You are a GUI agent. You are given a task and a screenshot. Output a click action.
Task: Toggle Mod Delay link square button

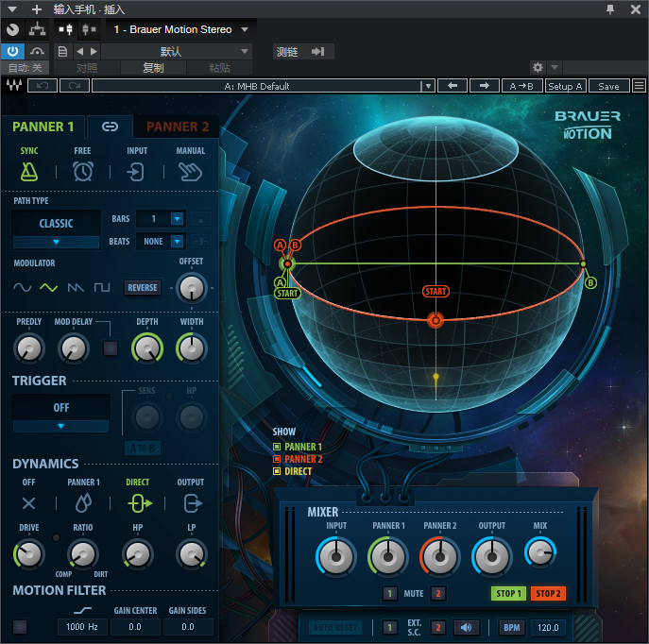pyautogui.click(x=111, y=348)
